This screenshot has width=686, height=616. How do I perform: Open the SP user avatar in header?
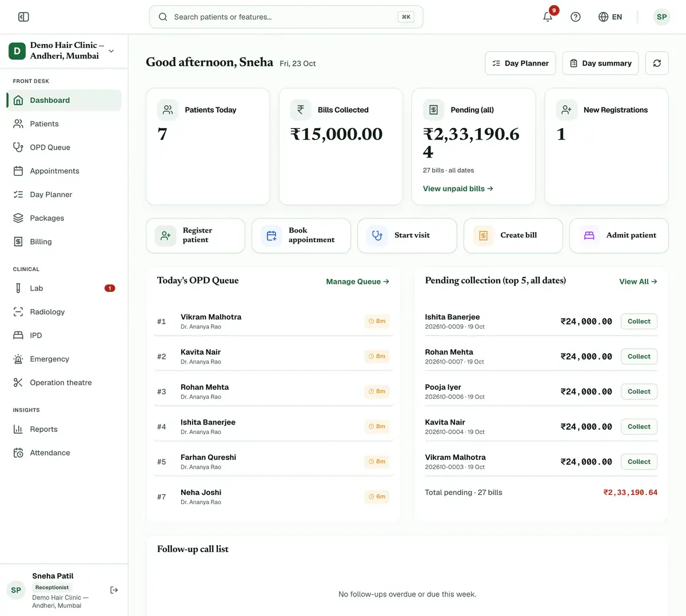(661, 17)
